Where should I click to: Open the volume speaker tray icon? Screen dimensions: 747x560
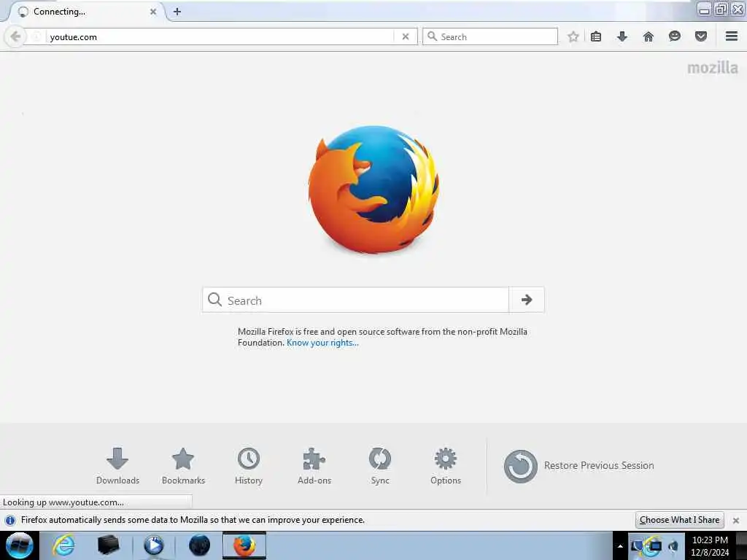[673, 546]
